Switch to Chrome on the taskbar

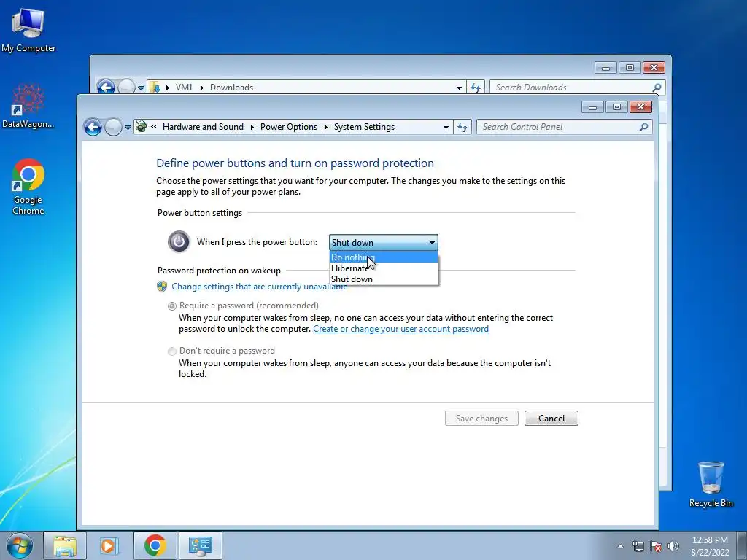pos(155,545)
